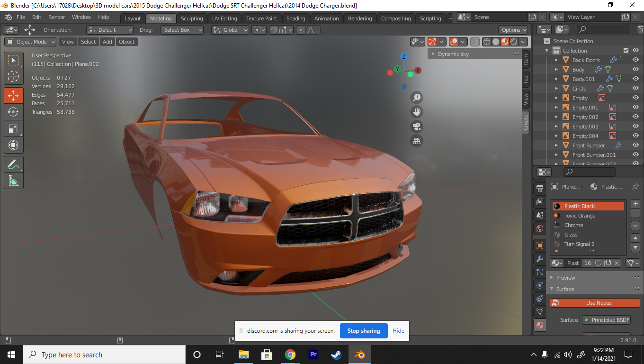Hide Front Bumper object in viewport
644x364 pixels.
click(x=635, y=146)
